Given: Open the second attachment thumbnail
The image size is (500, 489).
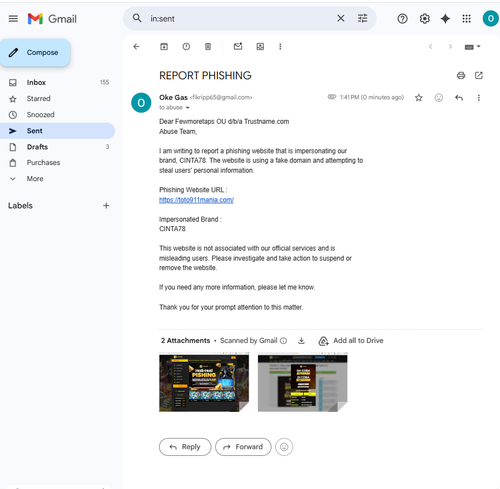Looking at the screenshot, I should coord(302,383).
